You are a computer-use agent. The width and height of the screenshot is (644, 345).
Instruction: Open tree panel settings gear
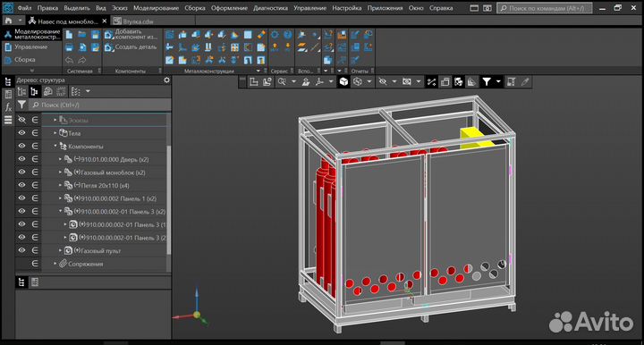coord(166,80)
